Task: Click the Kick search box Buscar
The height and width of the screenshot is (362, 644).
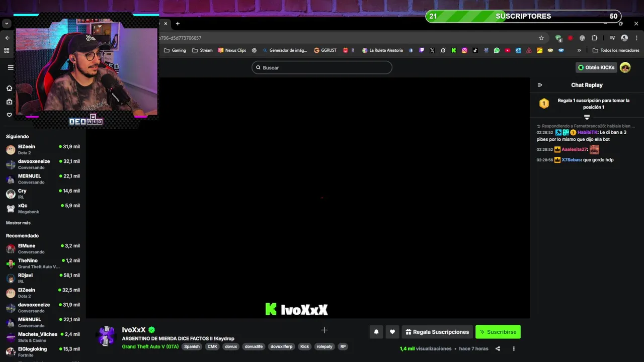Action: 322,67
